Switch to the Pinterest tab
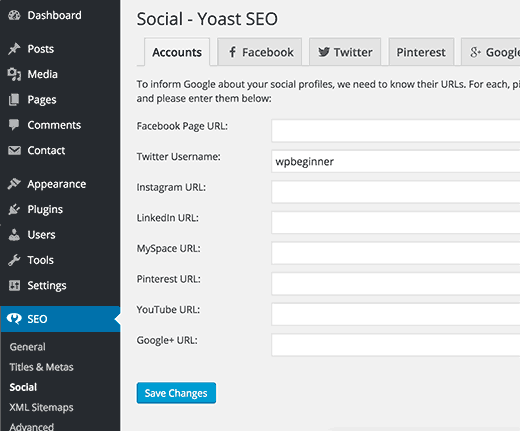520x431 pixels. 421,52
